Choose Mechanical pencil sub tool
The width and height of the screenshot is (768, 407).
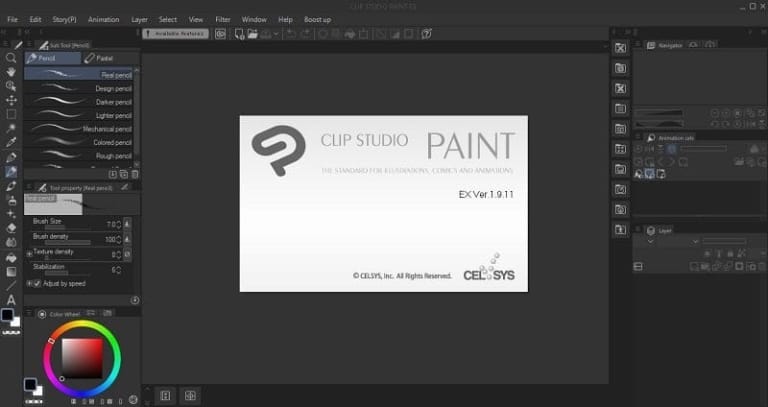tap(78, 129)
